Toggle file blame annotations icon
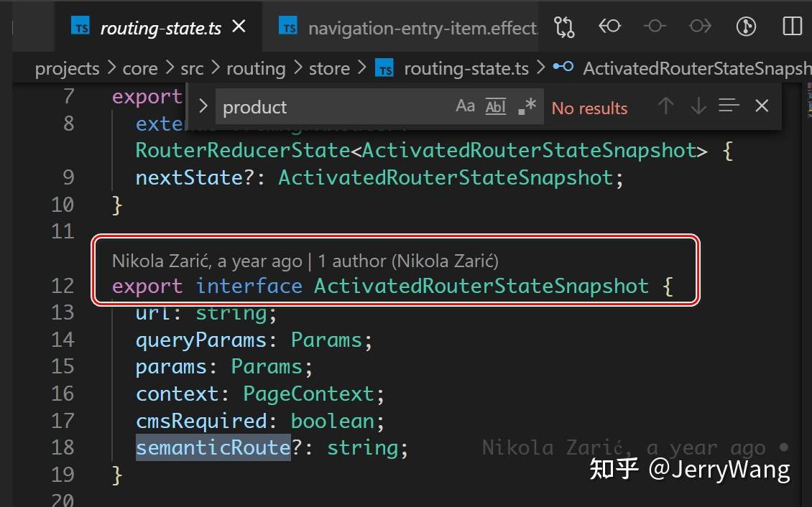 pyautogui.click(x=746, y=27)
